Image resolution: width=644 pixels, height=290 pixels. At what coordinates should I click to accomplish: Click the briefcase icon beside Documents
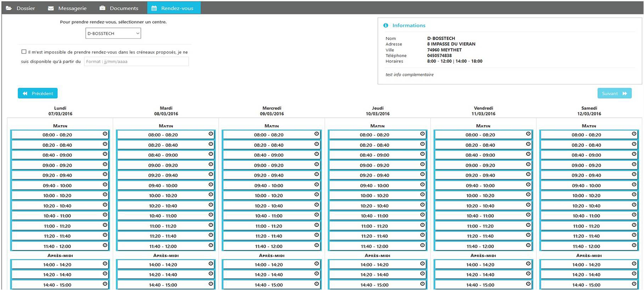(102, 8)
